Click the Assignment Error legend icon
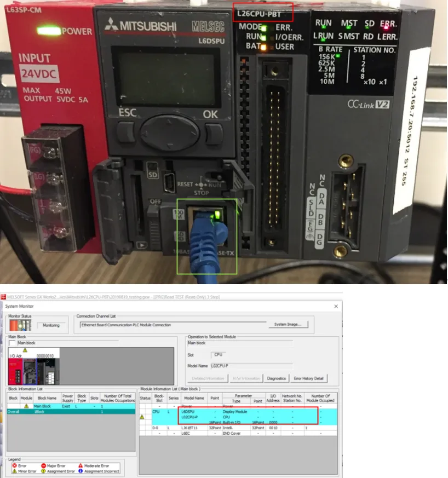The height and width of the screenshot is (478, 448). coord(43,471)
